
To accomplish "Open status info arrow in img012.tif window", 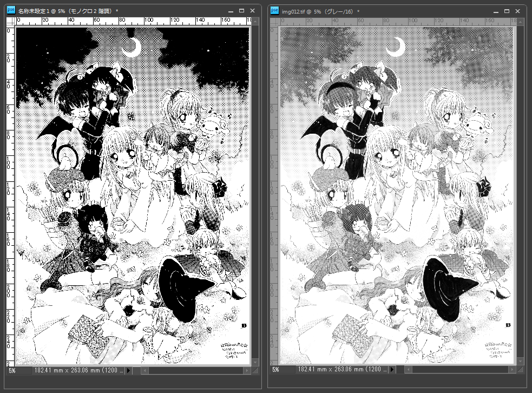I will (x=392, y=369).
